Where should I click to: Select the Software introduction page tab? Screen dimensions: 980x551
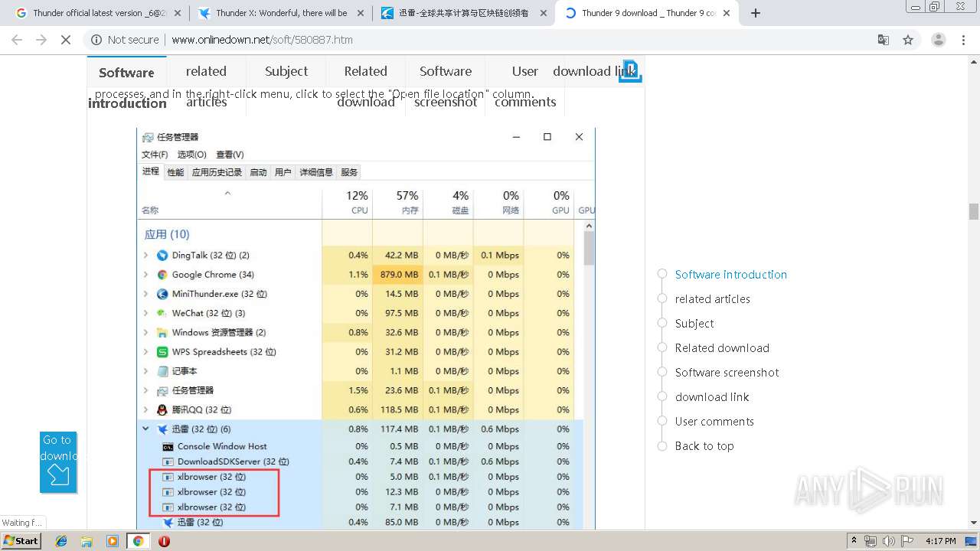126,86
